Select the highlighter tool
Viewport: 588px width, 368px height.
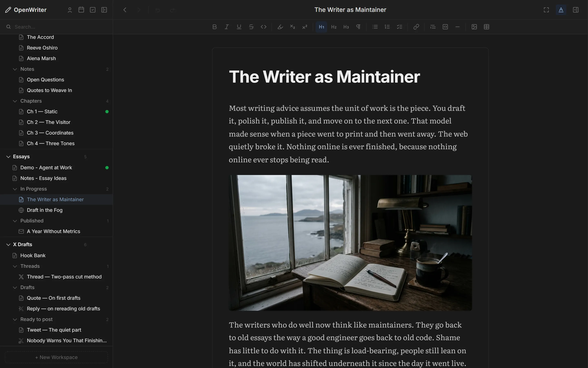[x=280, y=27]
